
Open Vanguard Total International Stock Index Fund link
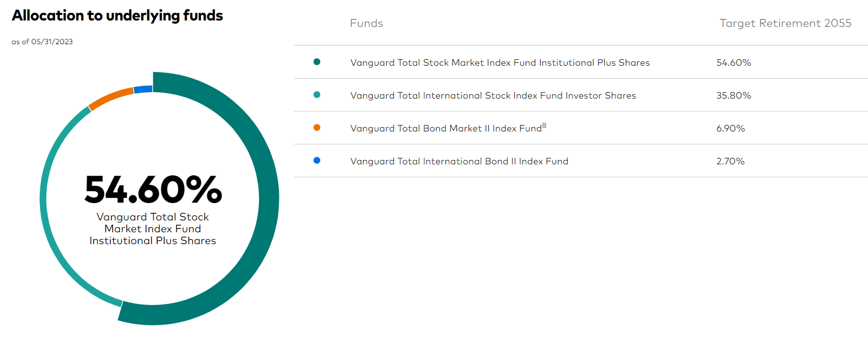click(x=493, y=95)
